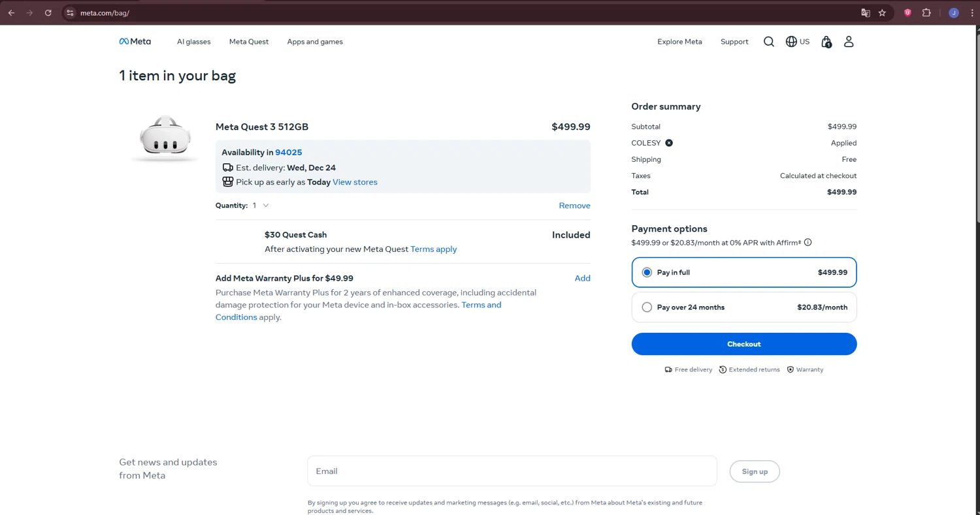View site information icon in address bar
This screenshot has width=980, height=515.
pyautogui.click(x=71, y=12)
